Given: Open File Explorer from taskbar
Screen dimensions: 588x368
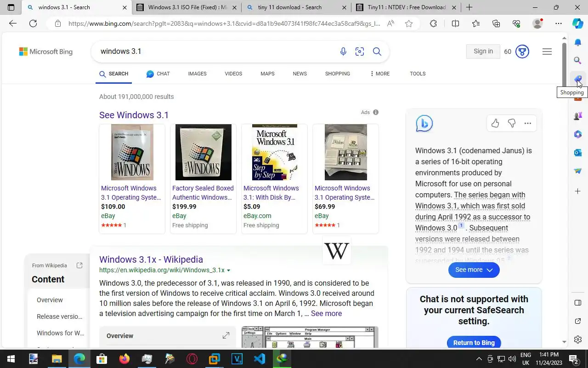Looking at the screenshot, I should 57,359.
